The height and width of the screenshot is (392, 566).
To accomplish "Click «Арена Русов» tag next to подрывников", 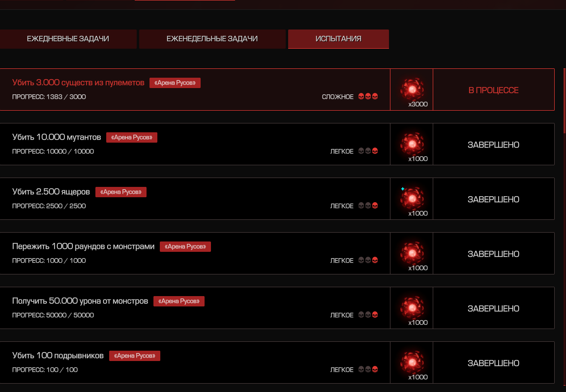I will pyautogui.click(x=135, y=356).
